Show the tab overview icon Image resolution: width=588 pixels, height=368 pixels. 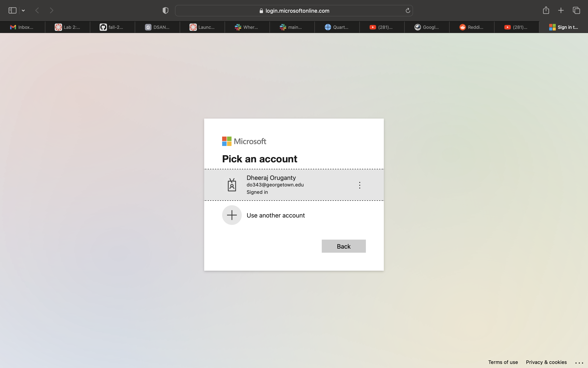pos(576,10)
